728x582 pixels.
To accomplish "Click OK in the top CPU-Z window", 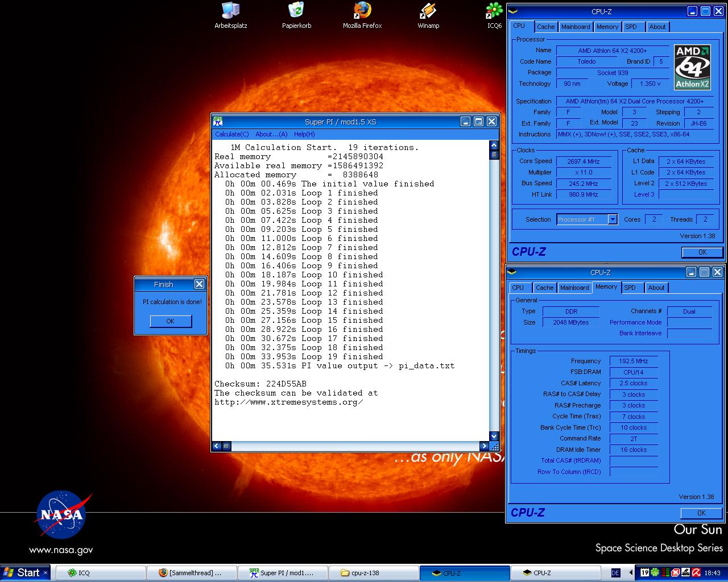I will coord(702,252).
